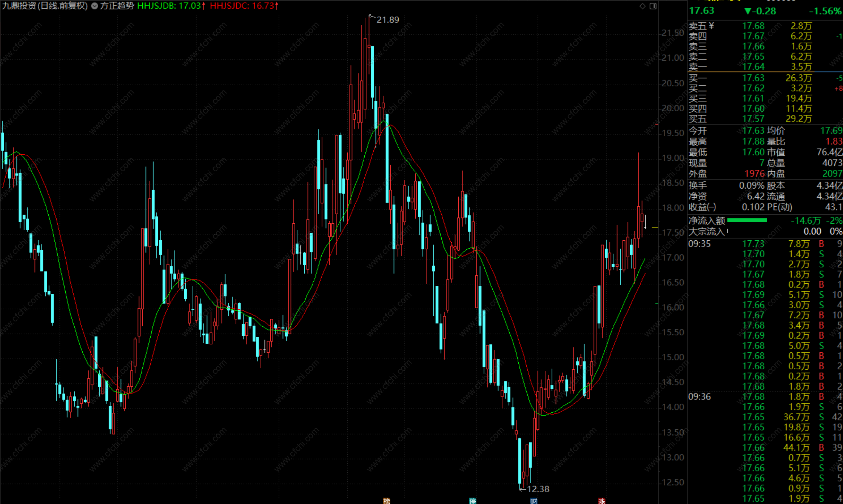Click the teal 停 marker on timeline
The width and height of the screenshot is (843, 504).
(472, 501)
